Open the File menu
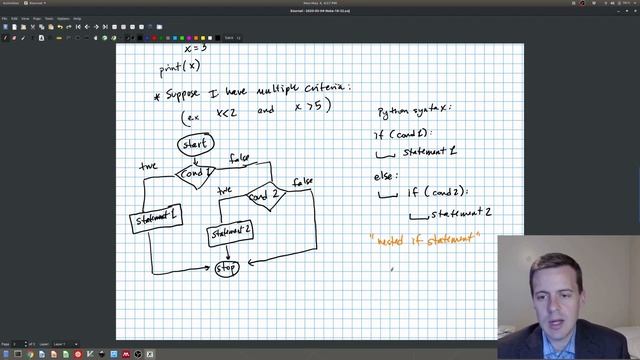The image size is (640, 360). pos(4,18)
